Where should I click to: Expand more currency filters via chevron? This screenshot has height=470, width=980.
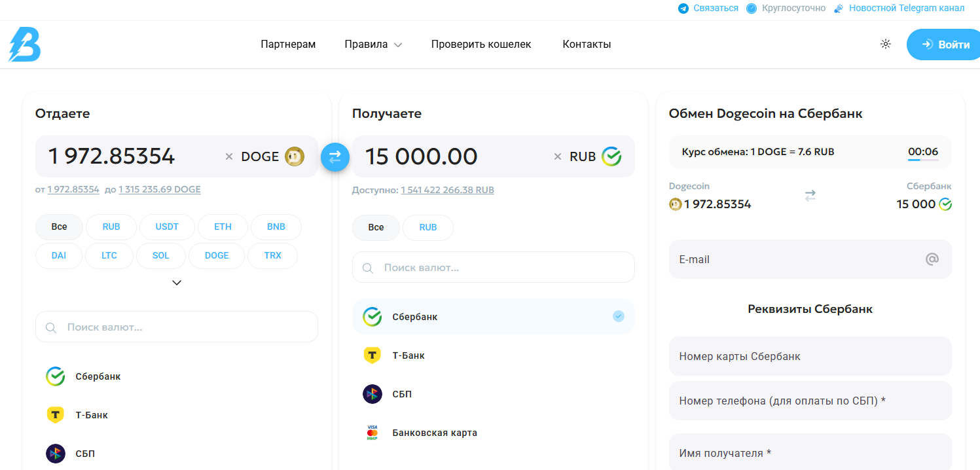176,282
